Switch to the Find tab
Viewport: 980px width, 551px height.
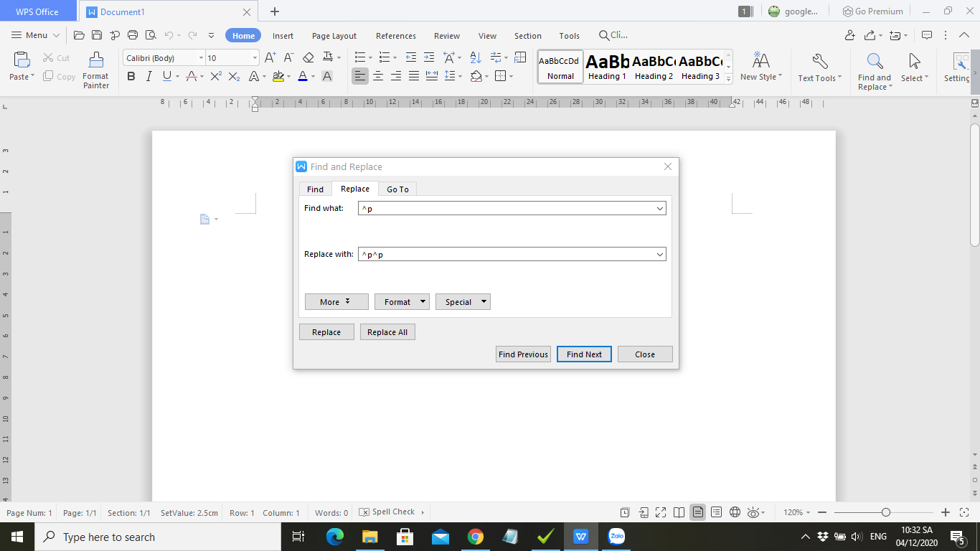pos(315,189)
